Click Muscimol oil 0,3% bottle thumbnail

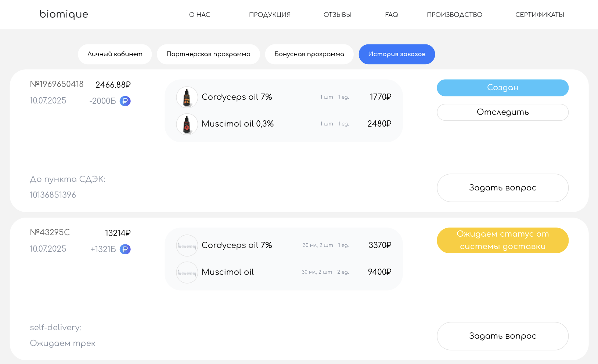(187, 124)
